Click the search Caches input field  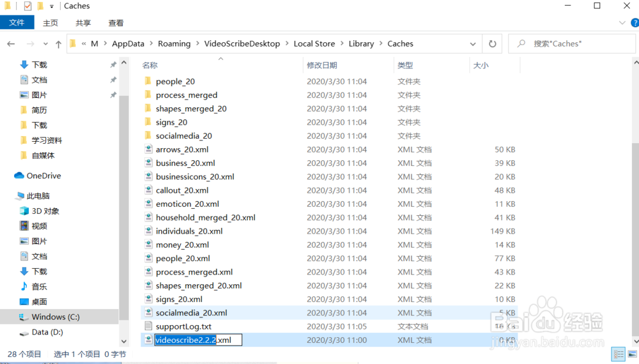pyautogui.click(x=572, y=43)
